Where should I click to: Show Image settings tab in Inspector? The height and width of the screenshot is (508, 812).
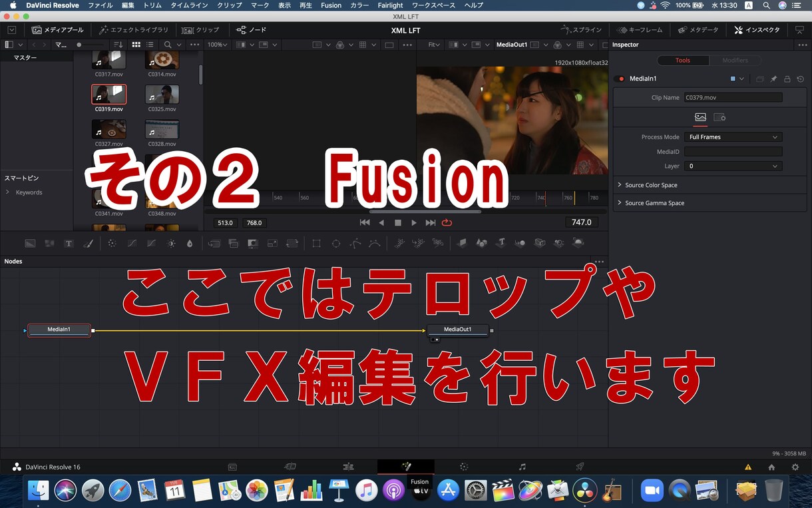pos(700,117)
